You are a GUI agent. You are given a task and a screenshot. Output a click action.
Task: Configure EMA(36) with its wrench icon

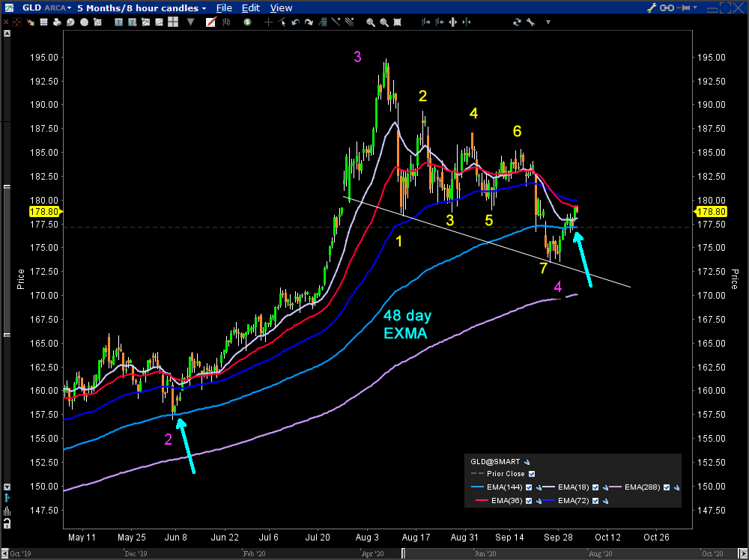click(x=539, y=501)
